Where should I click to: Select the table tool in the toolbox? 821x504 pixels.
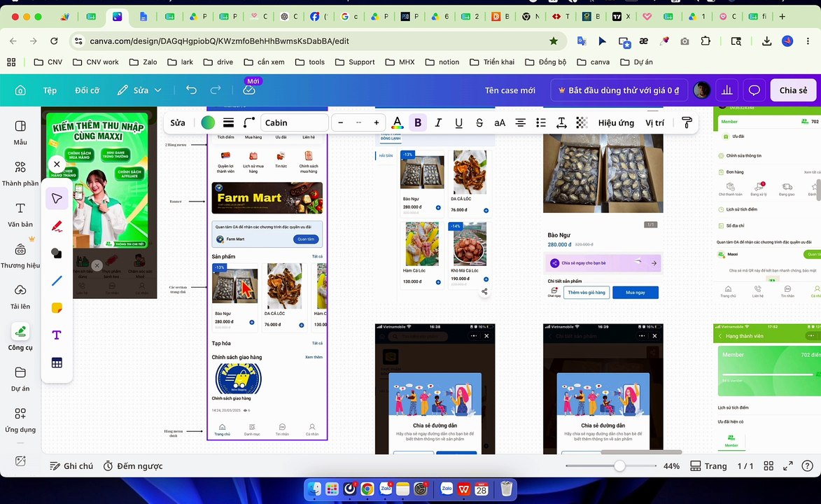click(x=57, y=363)
